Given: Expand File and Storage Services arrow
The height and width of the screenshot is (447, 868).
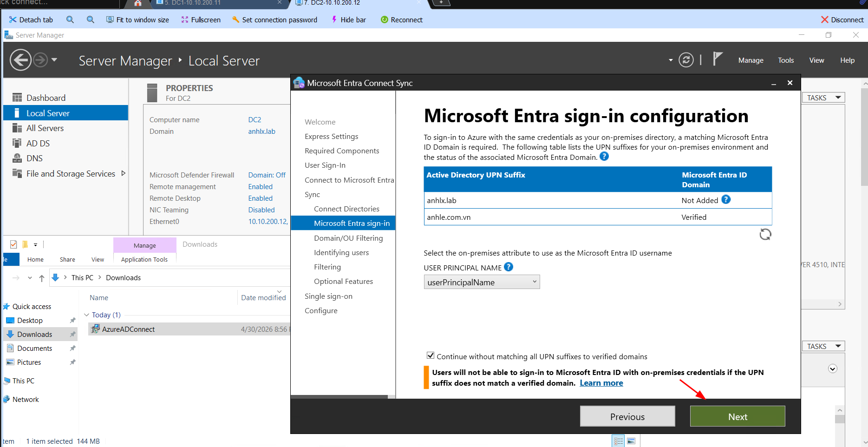Looking at the screenshot, I should tap(123, 173).
